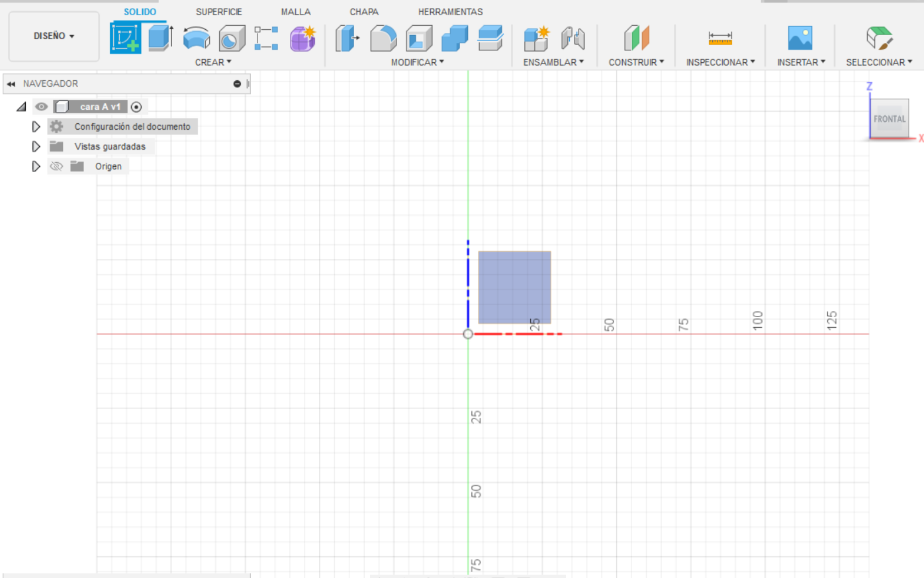Click the Configuración del documento label
Image resolution: width=924 pixels, height=578 pixels.
point(132,126)
